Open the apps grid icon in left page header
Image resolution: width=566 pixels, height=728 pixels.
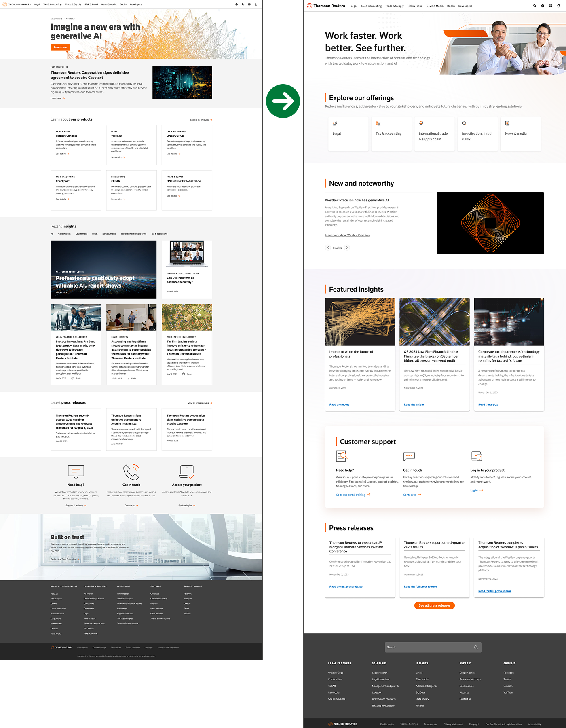pyautogui.click(x=249, y=4)
